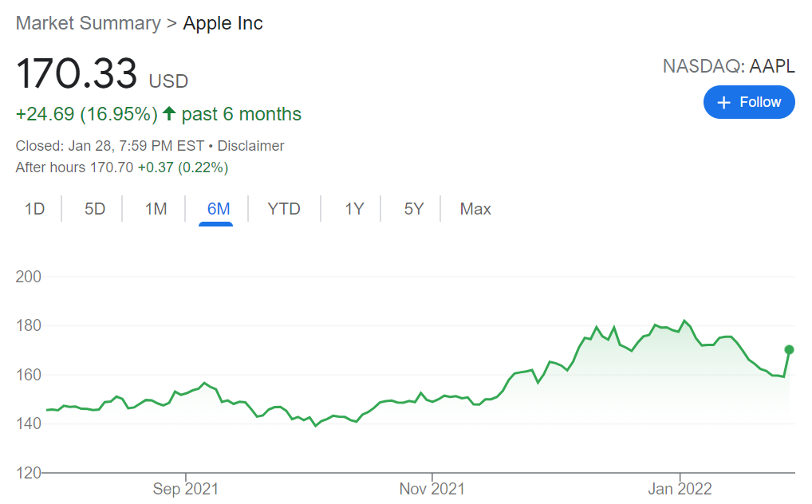Show the 1Y price chart
Viewport: 812px width, 504px height.
point(354,209)
